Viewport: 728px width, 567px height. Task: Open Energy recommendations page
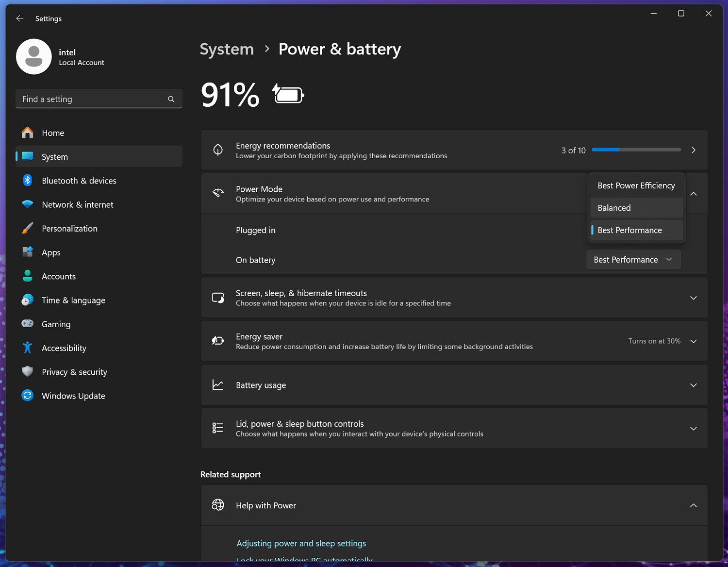point(693,150)
